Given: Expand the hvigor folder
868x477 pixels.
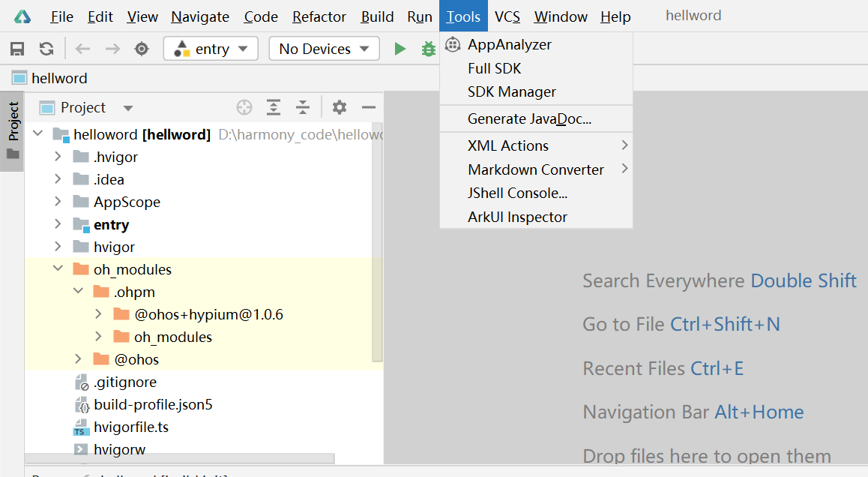Looking at the screenshot, I should [x=58, y=247].
